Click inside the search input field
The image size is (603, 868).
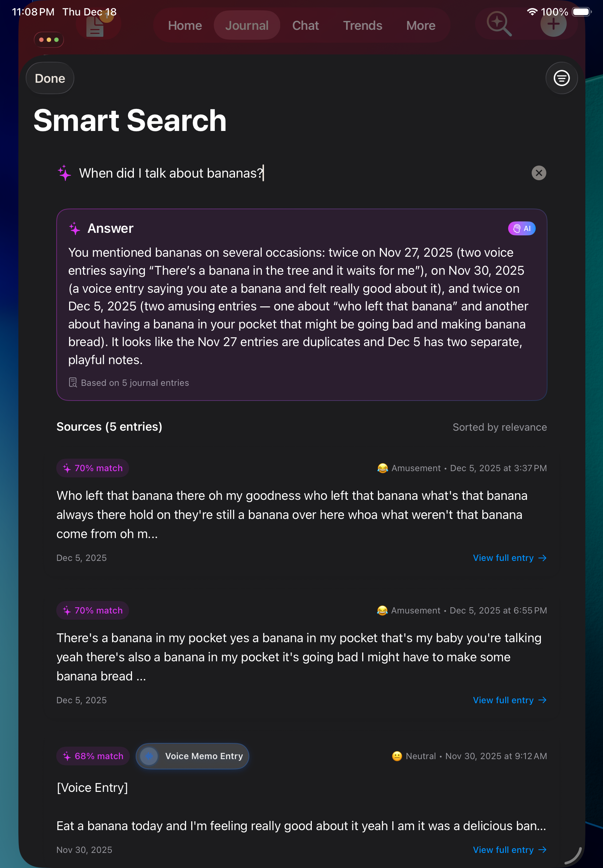[264, 173]
